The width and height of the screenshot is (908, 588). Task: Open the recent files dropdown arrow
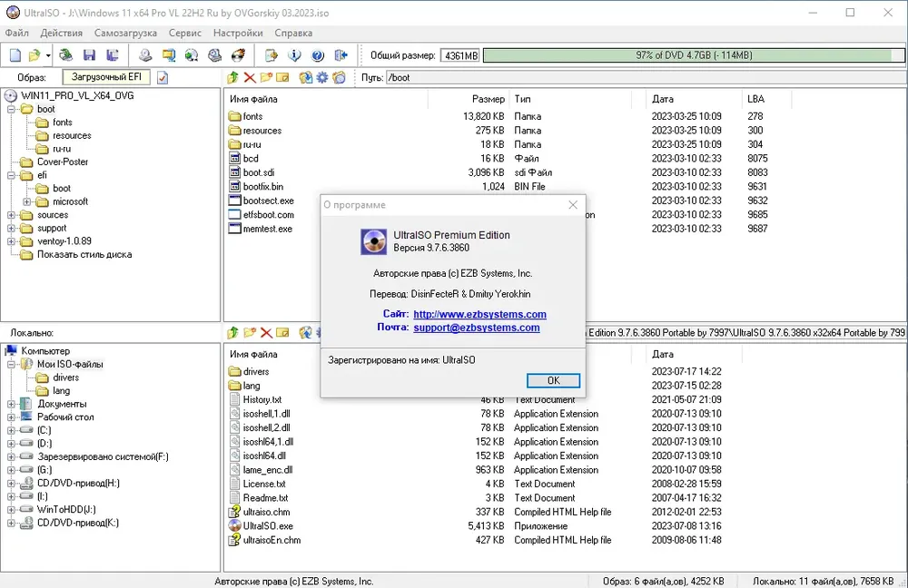[48, 55]
